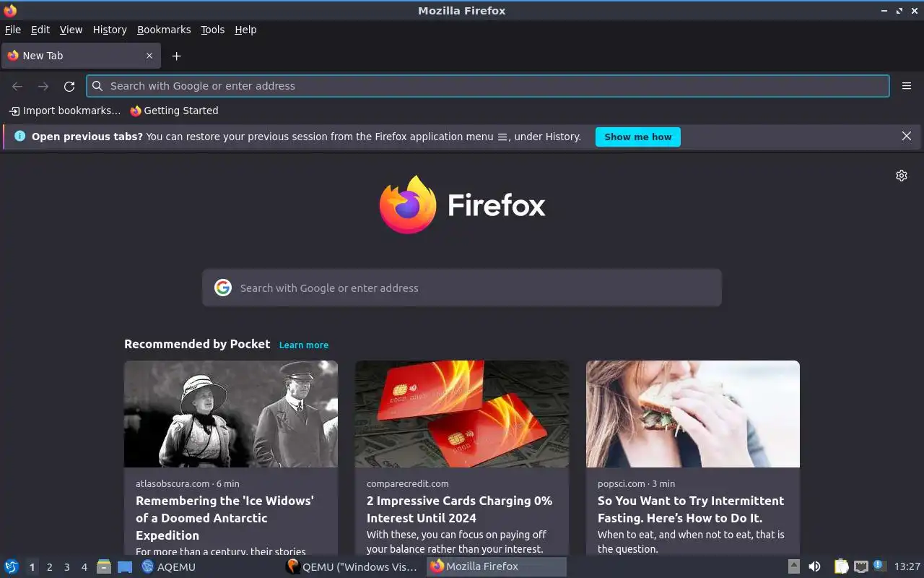This screenshot has width=924, height=578.
Task: Expand the system tray arrow
Action: (x=793, y=566)
